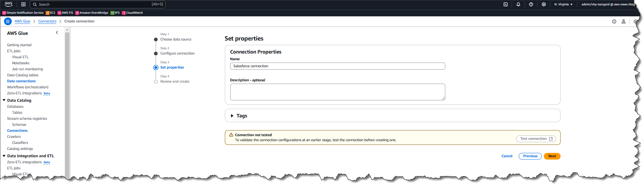Screen dimensions: 644x184
Task: Toggle the hamburger navigation menu icon
Action: click(x=8, y=21)
